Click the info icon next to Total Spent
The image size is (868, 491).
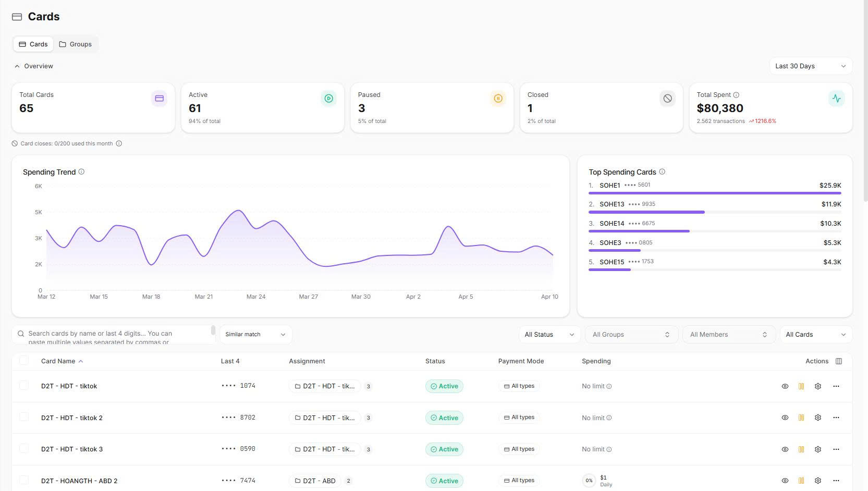(736, 95)
